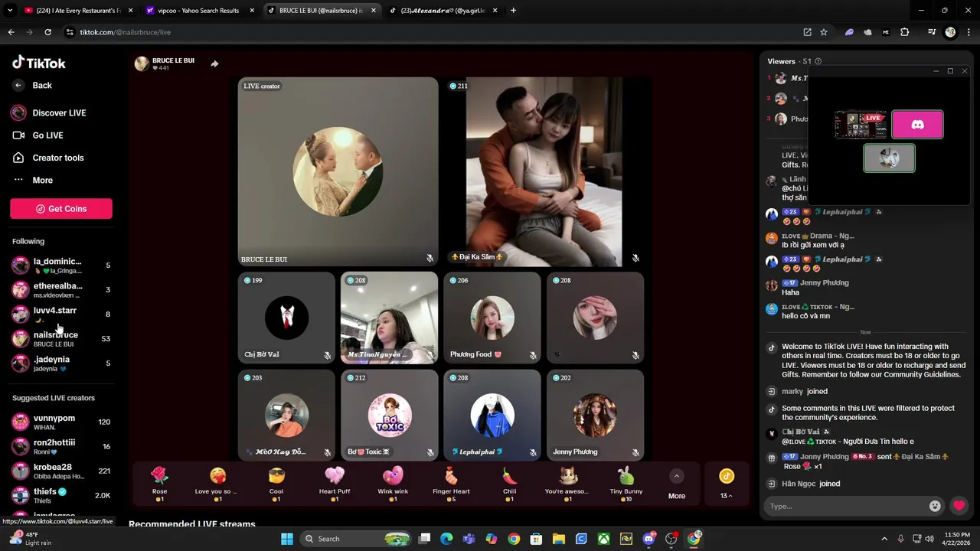Toggle mute icon on Jenny Phương tile
The width and height of the screenshot is (980, 551).
pyautogui.click(x=635, y=452)
